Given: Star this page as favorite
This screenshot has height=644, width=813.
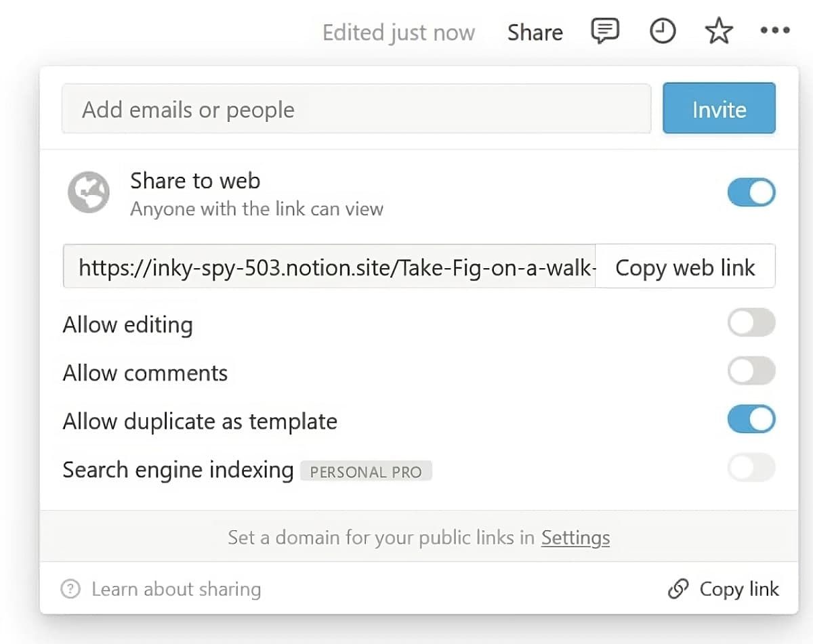Looking at the screenshot, I should pyautogui.click(x=718, y=30).
